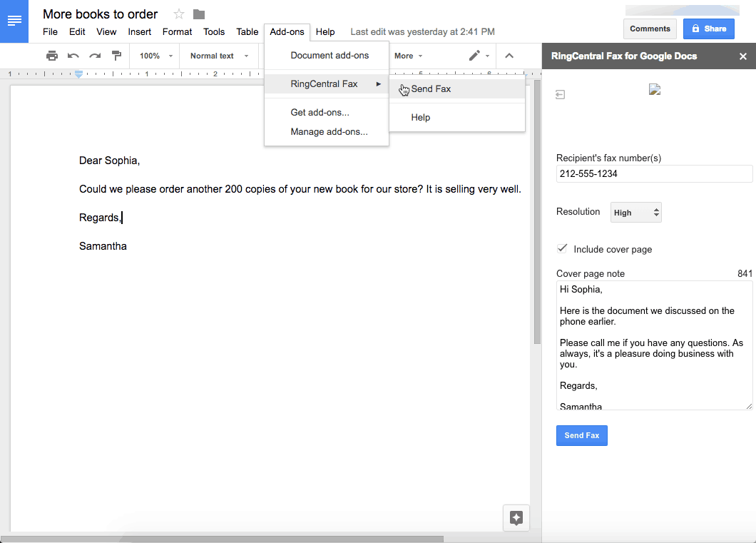Viewport: 756px width, 543px height.
Task: Open the Format menu
Action: (x=177, y=32)
